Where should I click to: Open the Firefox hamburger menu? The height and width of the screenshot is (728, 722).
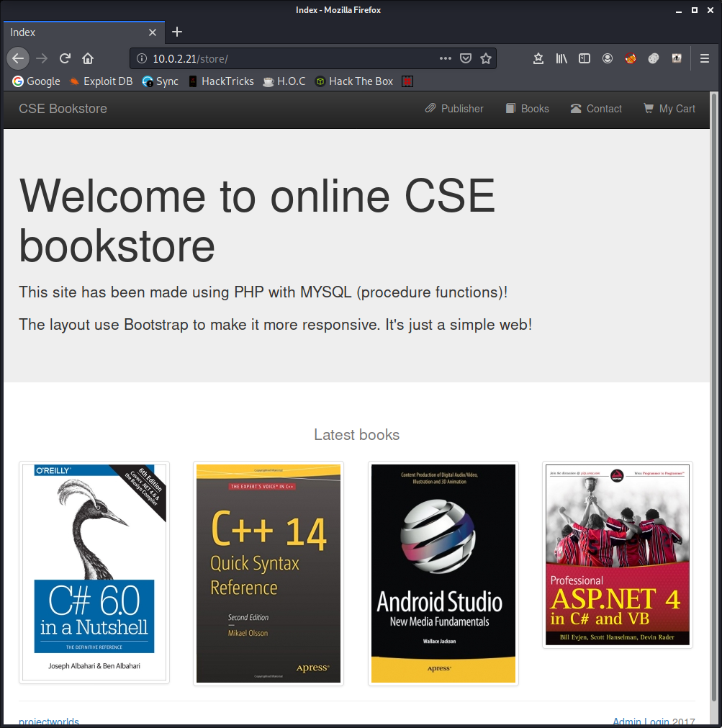pos(705,58)
